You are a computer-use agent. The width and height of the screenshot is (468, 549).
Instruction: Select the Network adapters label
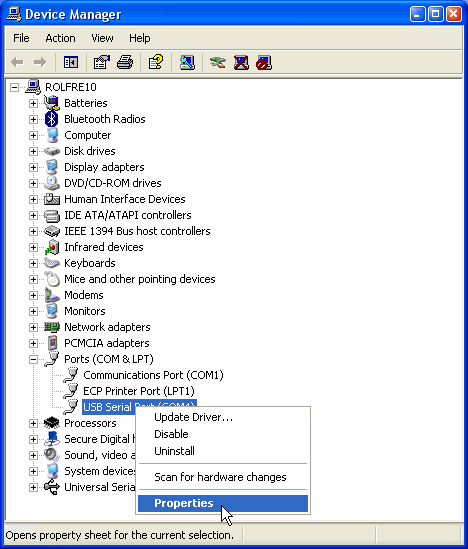click(x=107, y=327)
